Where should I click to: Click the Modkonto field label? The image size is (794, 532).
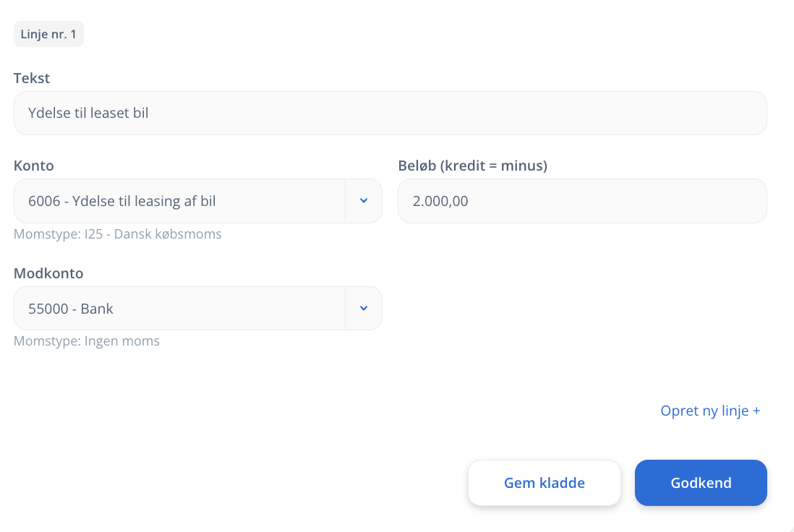tap(48, 273)
